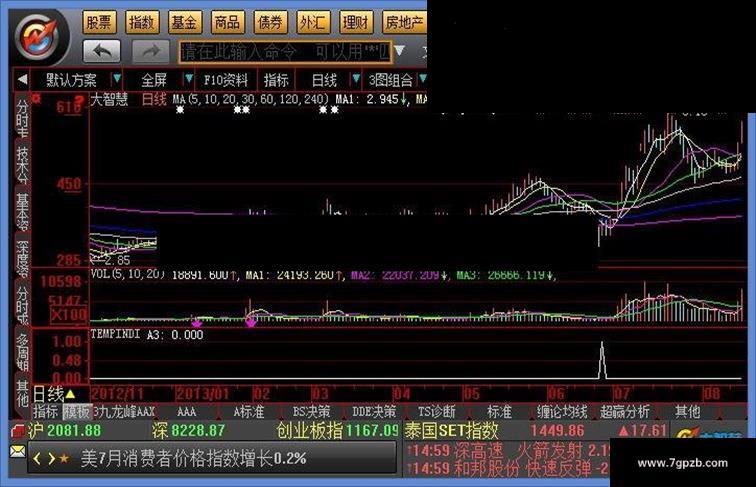Expand 日线 yellow triangle at bottom
This screenshot has width=756, height=487.
click(x=70, y=394)
